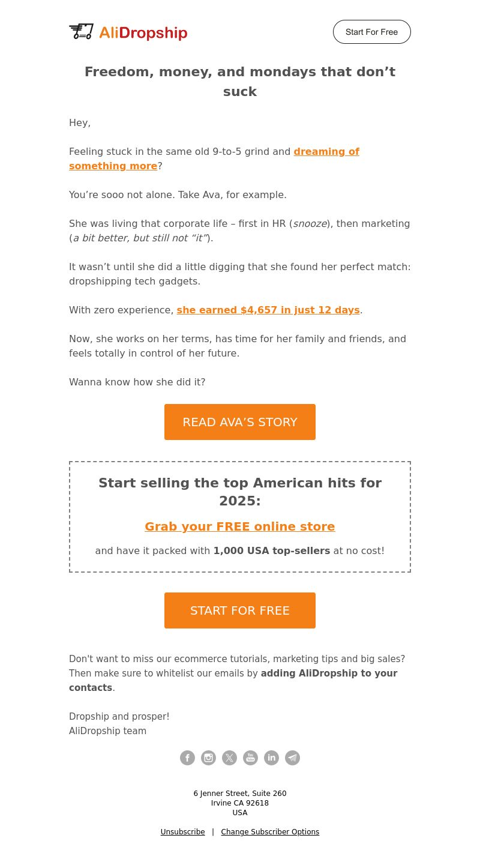480x868 pixels.
Task: Click the 6 Jenner Street address text
Action: coord(240,794)
